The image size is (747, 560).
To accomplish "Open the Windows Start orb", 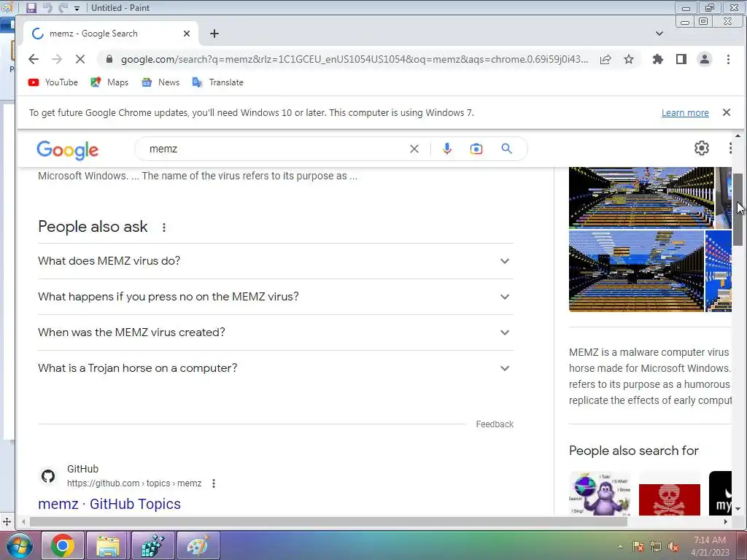I will pos(20,545).
